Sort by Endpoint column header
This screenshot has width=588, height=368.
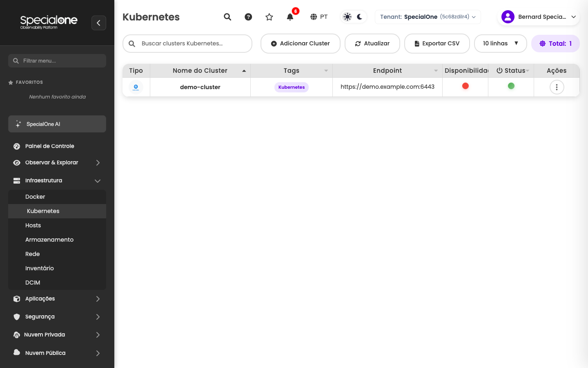click(388, 71)
